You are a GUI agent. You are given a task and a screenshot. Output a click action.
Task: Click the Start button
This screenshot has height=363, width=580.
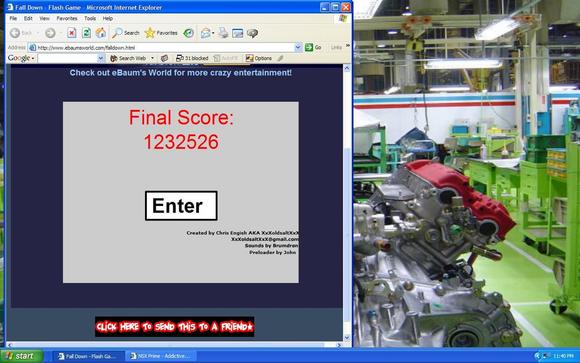[21, 356]
